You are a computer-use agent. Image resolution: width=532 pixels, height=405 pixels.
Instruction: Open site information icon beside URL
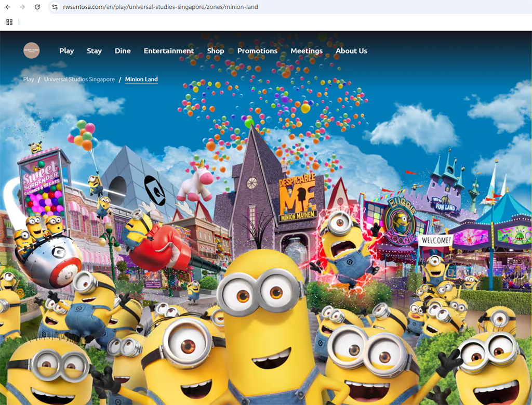tap(55, 7)
